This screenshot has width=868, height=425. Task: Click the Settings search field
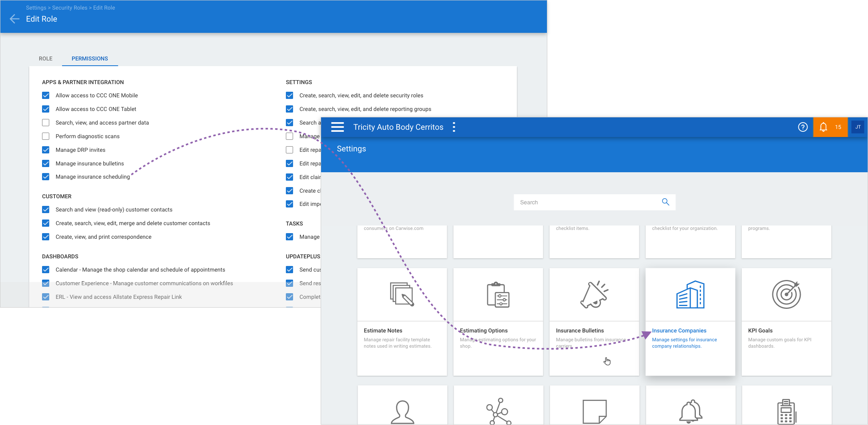point(595,202)
